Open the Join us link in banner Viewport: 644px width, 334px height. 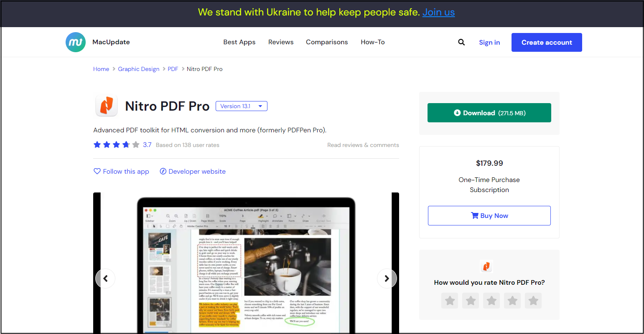tap(438, 13)
